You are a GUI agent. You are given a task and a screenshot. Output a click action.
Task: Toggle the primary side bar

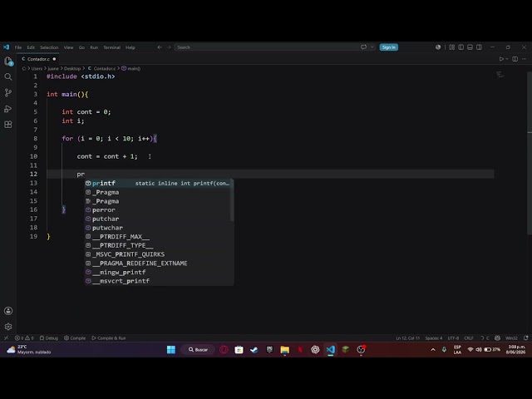[x=461, y=47]
